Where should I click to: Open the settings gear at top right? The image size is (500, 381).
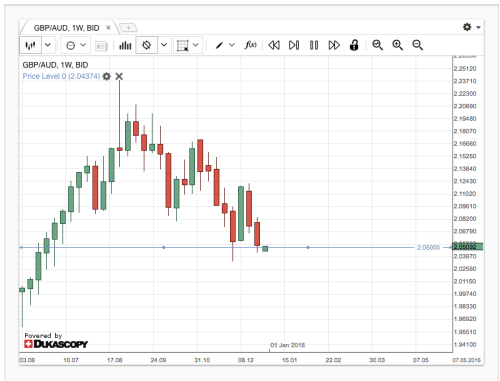pos(467,27)
